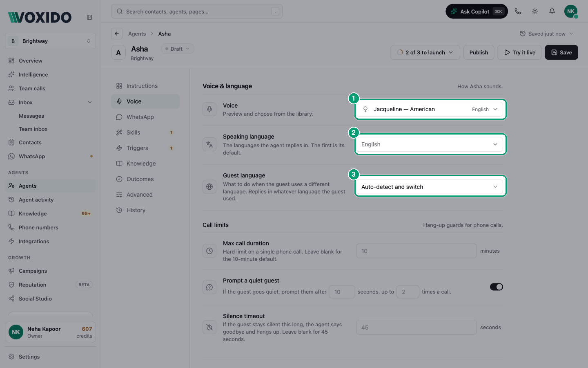Click the Silence timeout icon
The width and height of the screenshot is (588, 368).
coord(209,327)
